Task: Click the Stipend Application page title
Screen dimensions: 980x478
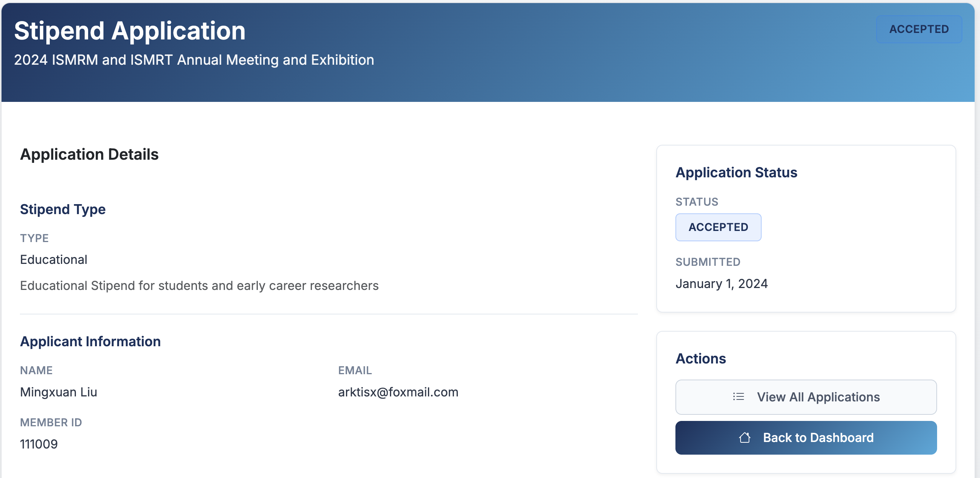Action: tap(129, 31)
